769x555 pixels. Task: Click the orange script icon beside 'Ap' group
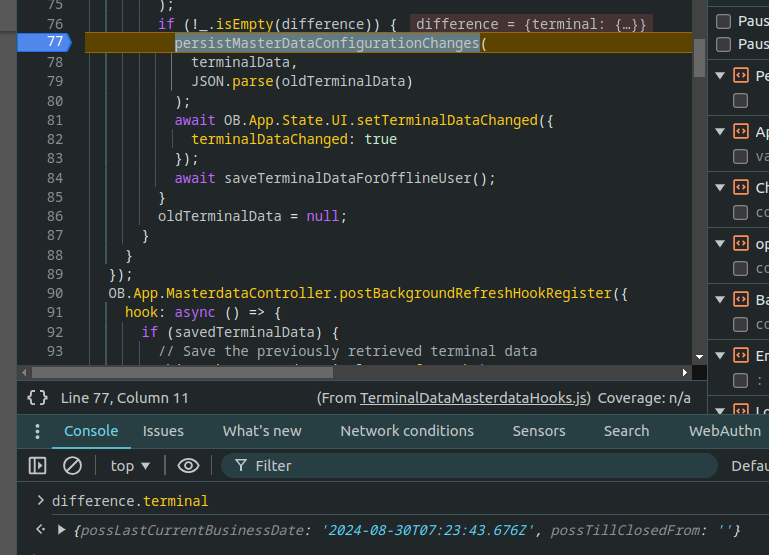tap(741, 132)
